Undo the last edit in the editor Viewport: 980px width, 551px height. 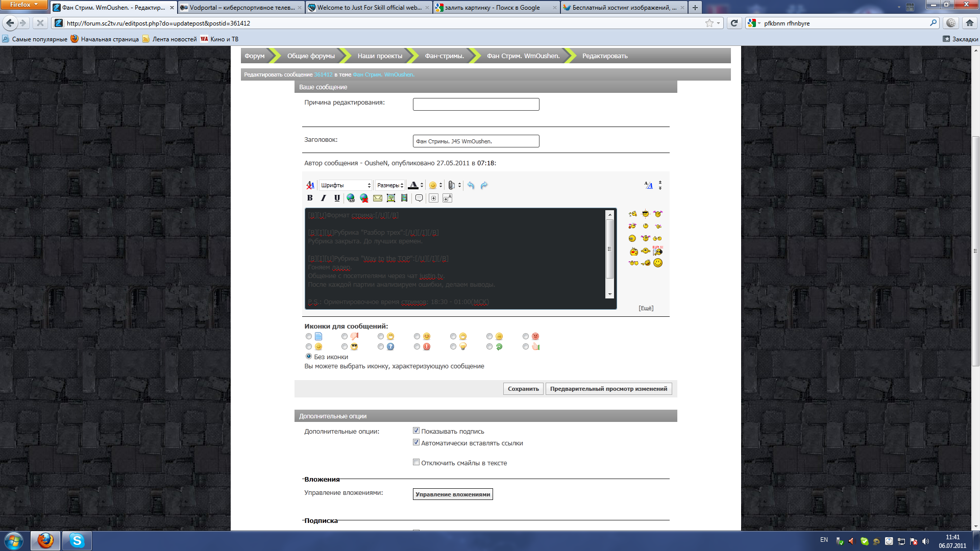471,185
